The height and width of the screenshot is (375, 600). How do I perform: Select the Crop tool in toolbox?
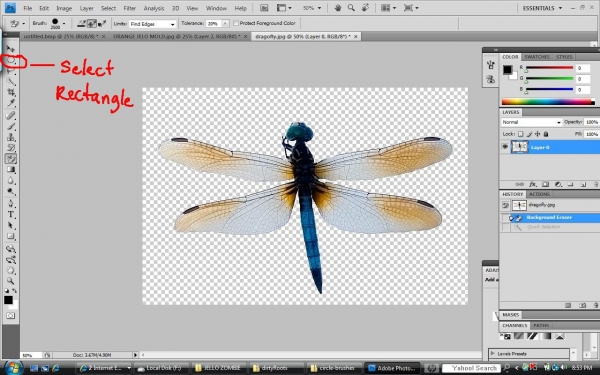click(11, 92)
